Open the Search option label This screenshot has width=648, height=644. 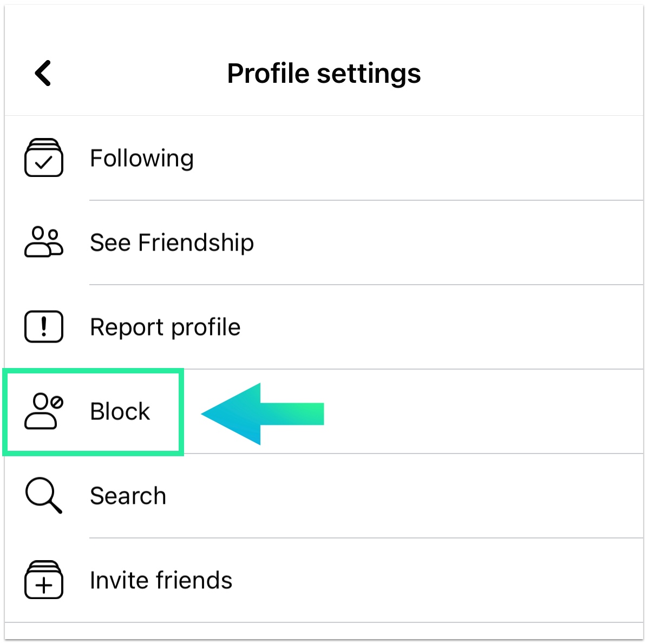[128, 496]
